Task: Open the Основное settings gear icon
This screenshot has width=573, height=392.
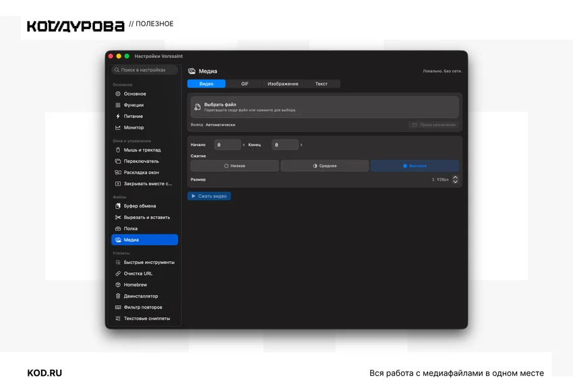Action: pos(118,94)
